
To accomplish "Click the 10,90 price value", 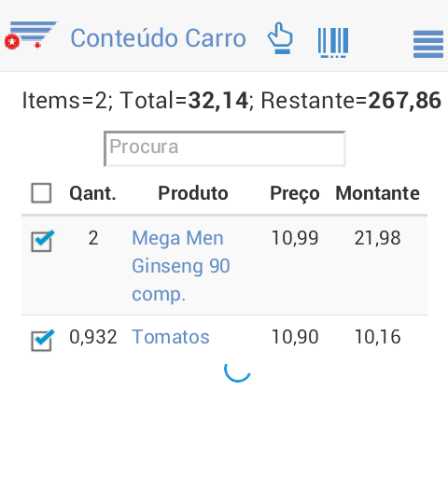I will tap(295, 337).
